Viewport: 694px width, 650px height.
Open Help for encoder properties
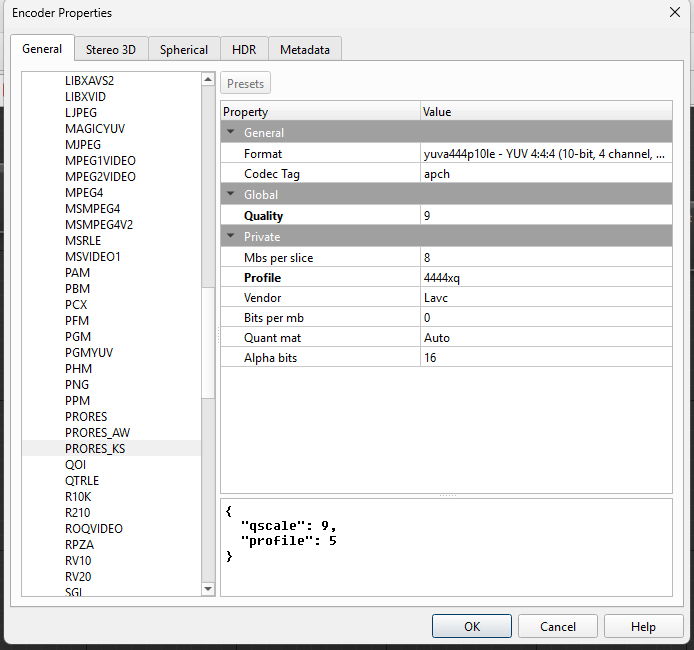[x=643, y=626]
